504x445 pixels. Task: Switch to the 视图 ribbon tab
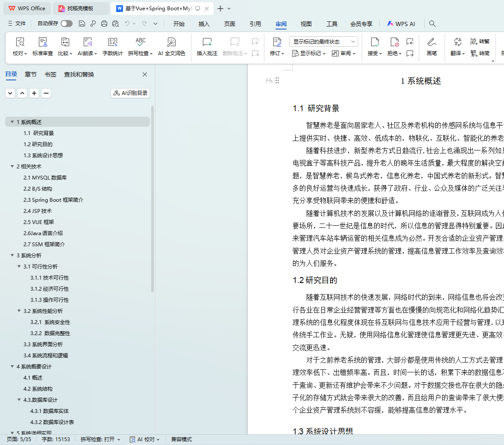click(306, 24)
